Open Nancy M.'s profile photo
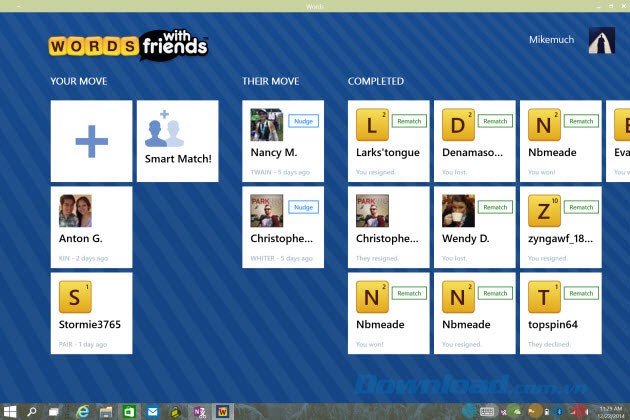Image resolution: width=630 pixels, height=420 pixels. [x=266, y=125]
